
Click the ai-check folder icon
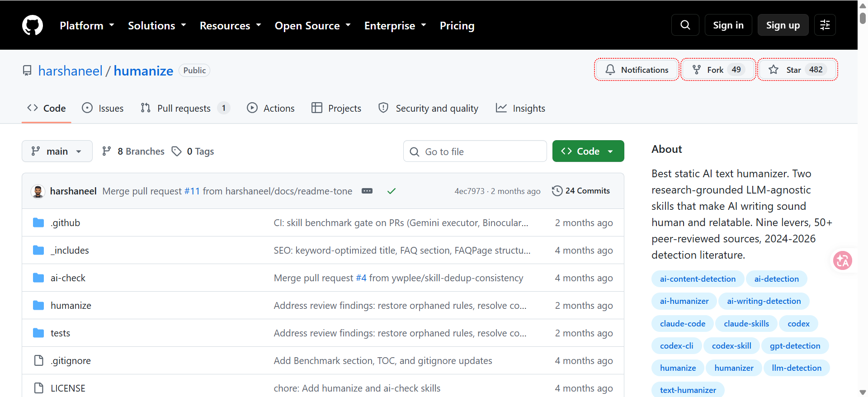click(x=38, y=278)
